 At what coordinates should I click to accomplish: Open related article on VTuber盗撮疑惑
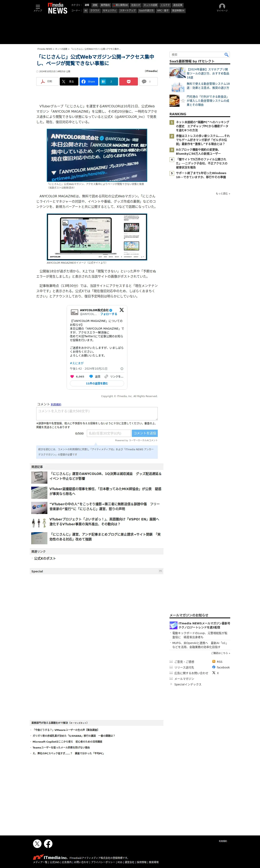pyautogui.click(x=105, y=491)
